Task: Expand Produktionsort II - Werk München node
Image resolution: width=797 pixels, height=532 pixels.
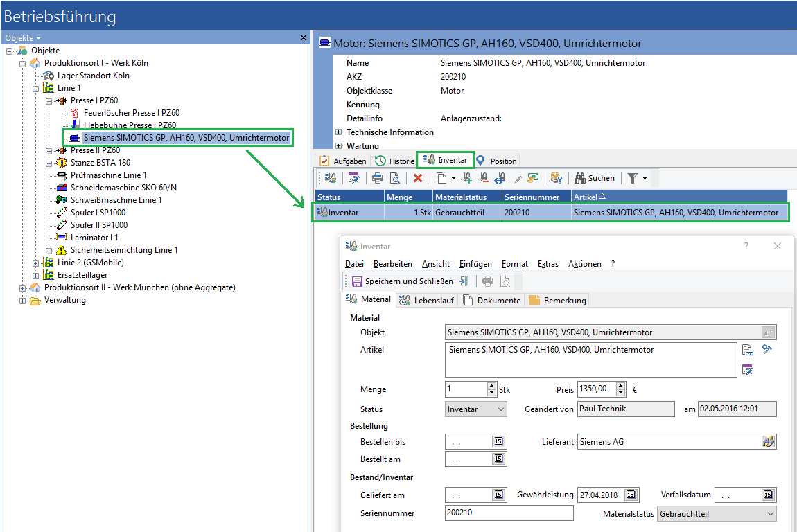Action: click(22, 288)
